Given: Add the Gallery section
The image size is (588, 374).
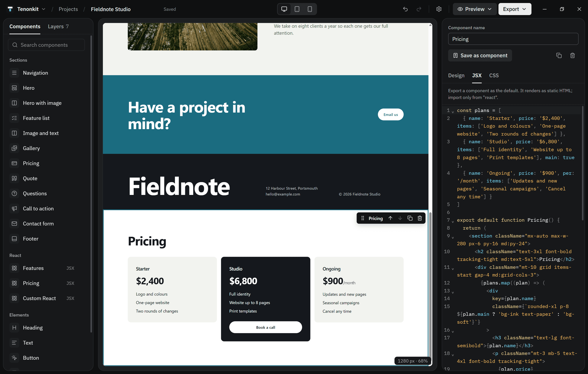Looking at the screenshot, I should click(46, 148).
